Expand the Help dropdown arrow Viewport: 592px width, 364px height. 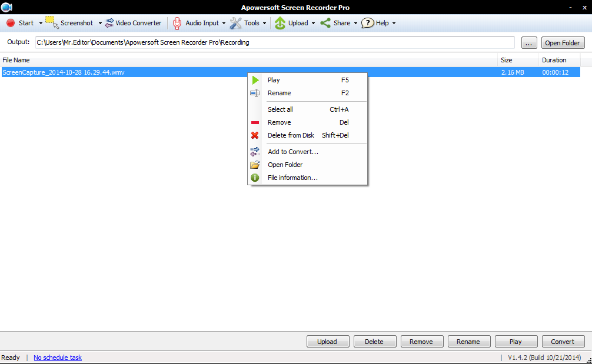click(394, 24)
